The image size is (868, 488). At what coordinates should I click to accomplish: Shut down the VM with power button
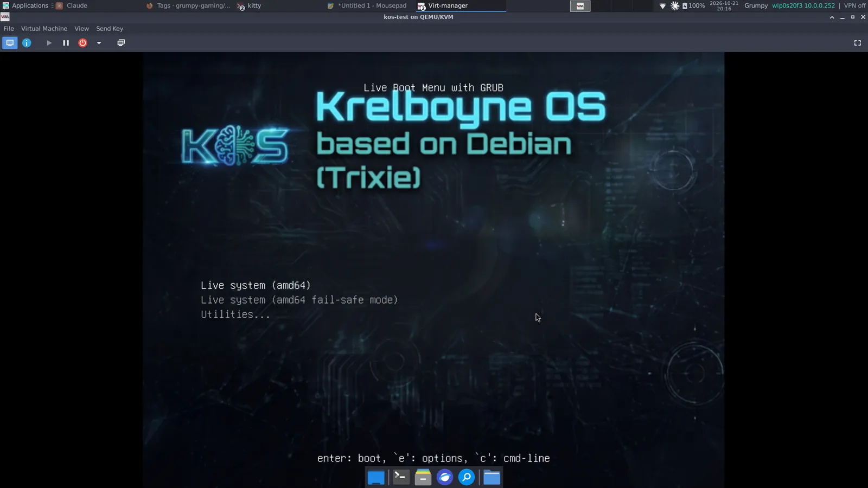pyautogui.click(x=82, y=43)
